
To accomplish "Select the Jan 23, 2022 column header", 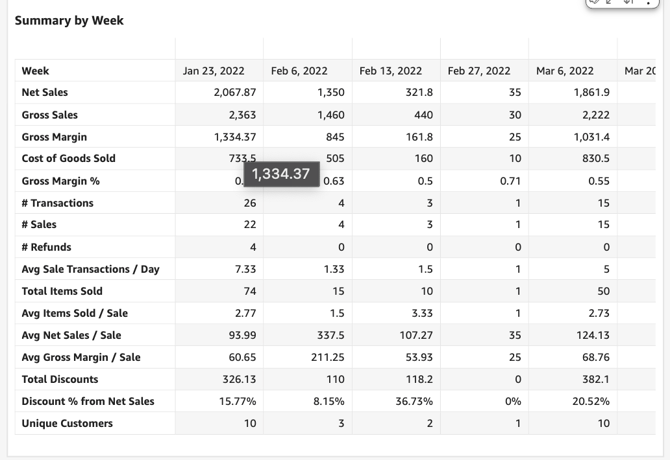I will (211, 71).
